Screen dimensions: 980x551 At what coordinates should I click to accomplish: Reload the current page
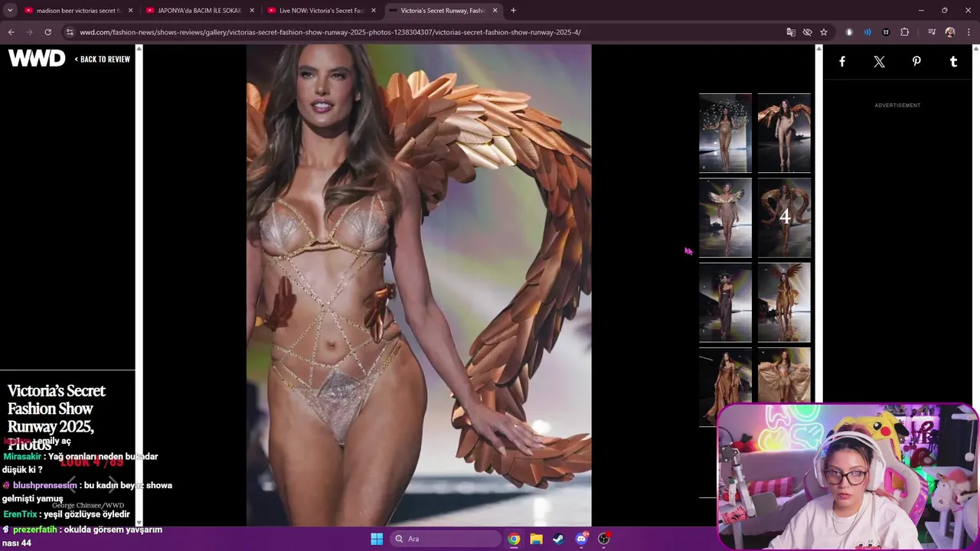pyautogui.click(x=47, y=32)
